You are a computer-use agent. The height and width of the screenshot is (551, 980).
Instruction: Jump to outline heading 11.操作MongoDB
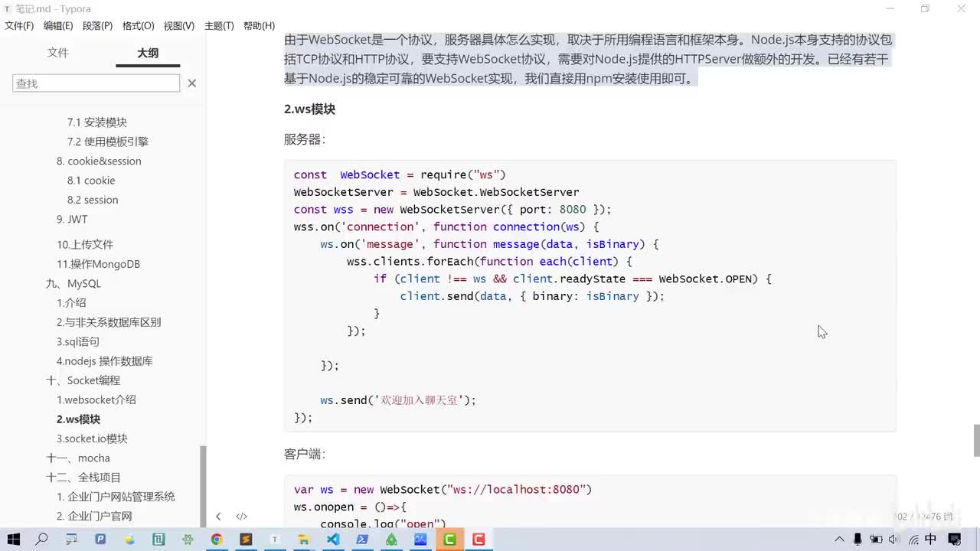(99, 264)
